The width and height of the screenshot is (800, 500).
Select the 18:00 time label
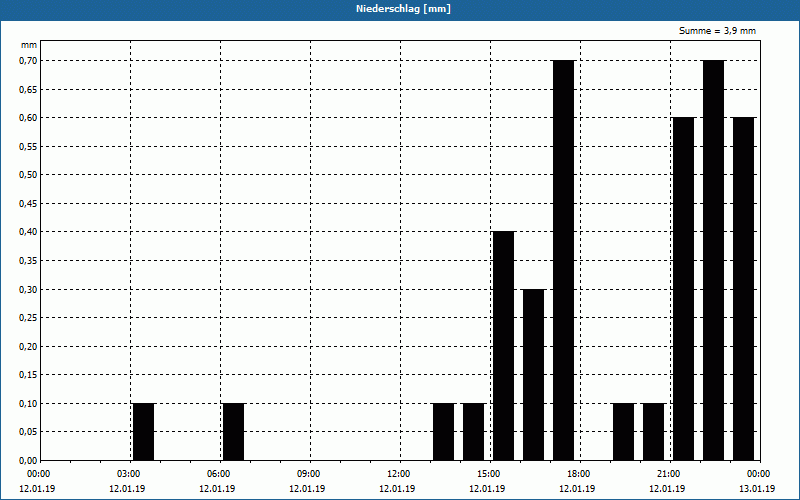579,474
